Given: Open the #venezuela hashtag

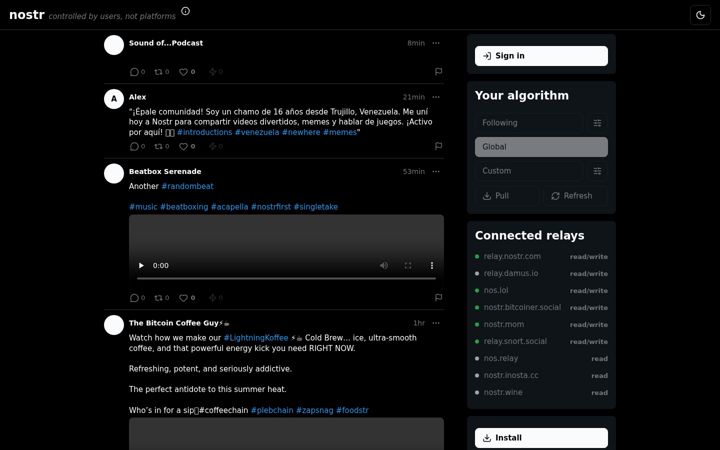Looking at the screenshot, I should (x=257, y=132).
